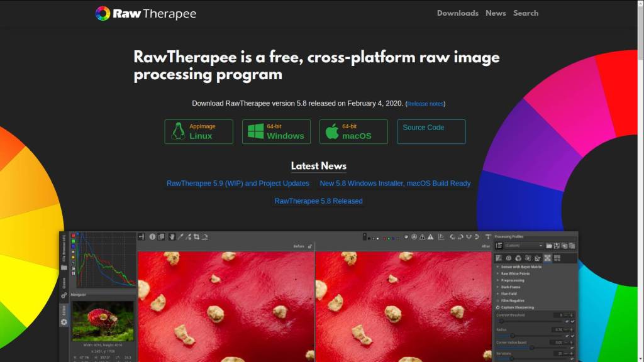Toggle the left panel icon in editor toolbar
The height and width of the screenshot is (362, 644).
pyautogui.click(x=142, y=237)
